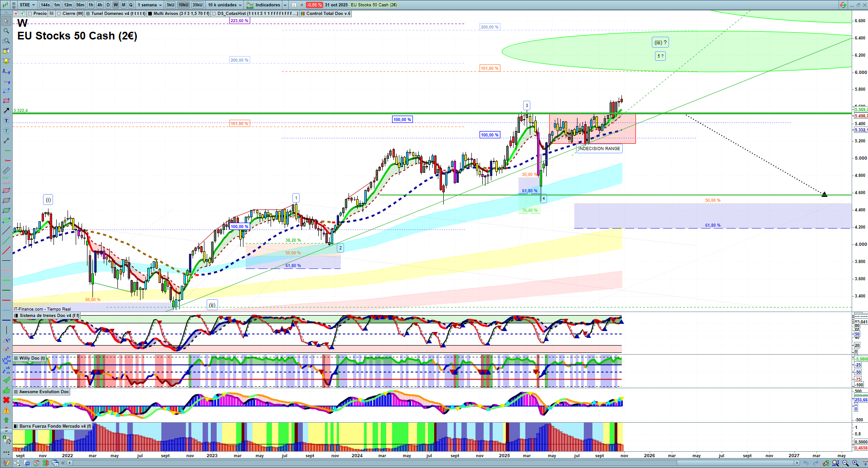Select the yellow warning sign tool

pyautogui.click(x=6, y=410)
